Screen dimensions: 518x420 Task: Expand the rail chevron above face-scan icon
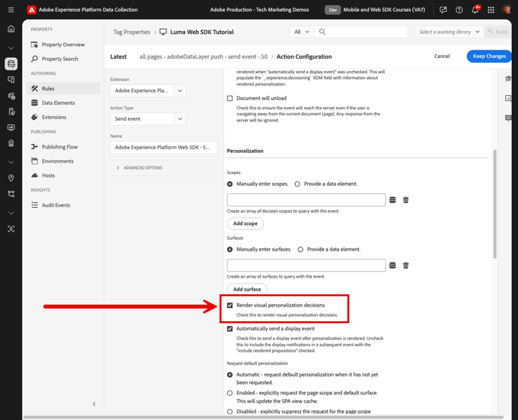point(11,213)
